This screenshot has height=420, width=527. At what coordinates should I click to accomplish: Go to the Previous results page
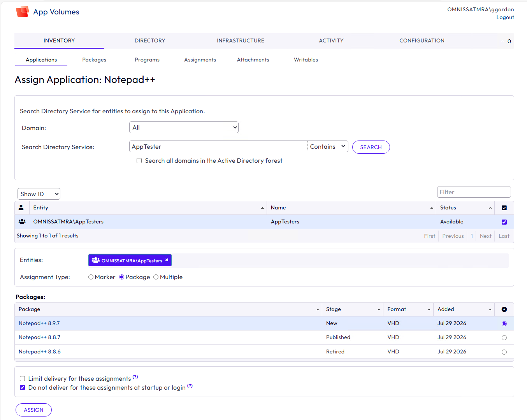pos(453,236)
